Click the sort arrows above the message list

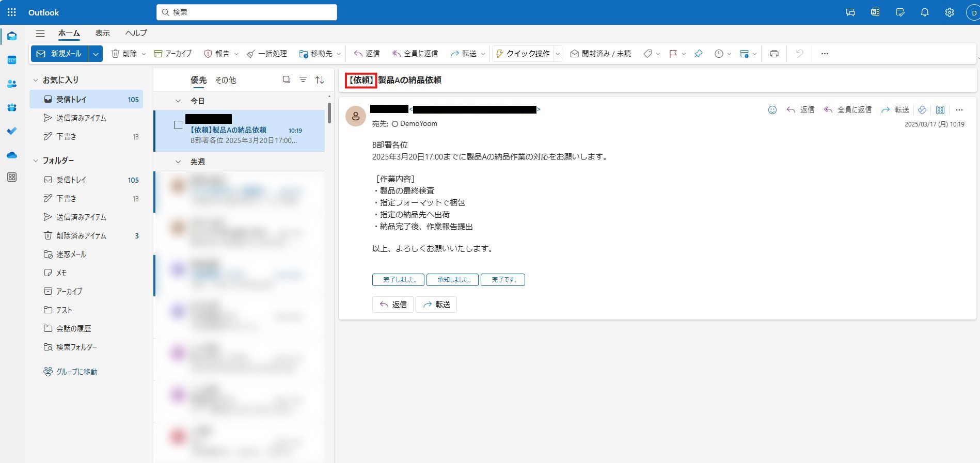[320, 80]
